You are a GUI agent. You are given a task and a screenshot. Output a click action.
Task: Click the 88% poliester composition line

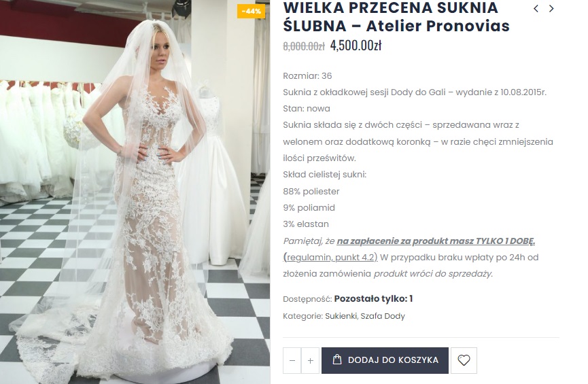pyautogui.click(x=311, y=191)
